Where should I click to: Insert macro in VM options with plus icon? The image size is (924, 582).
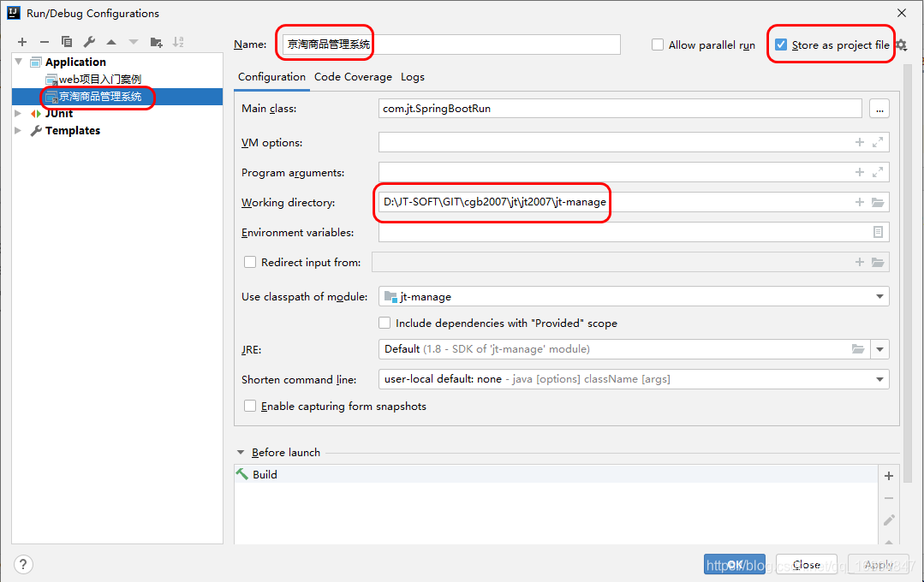tap(860, 142)
